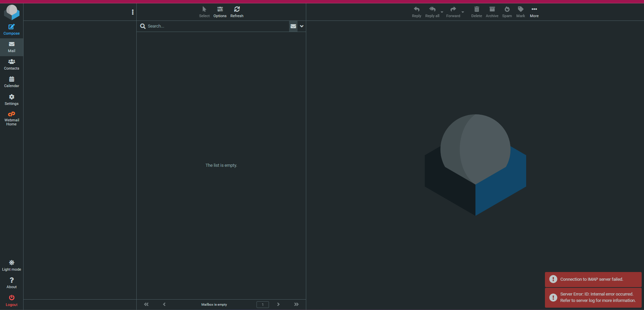Open the About help icon
Viewport: 644px width, 310px height.
pos(11,283)
